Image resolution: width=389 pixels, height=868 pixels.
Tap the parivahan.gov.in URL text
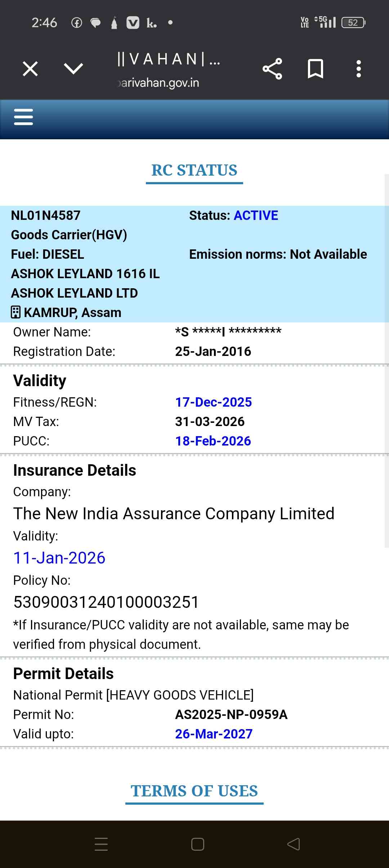coord(158,83)
